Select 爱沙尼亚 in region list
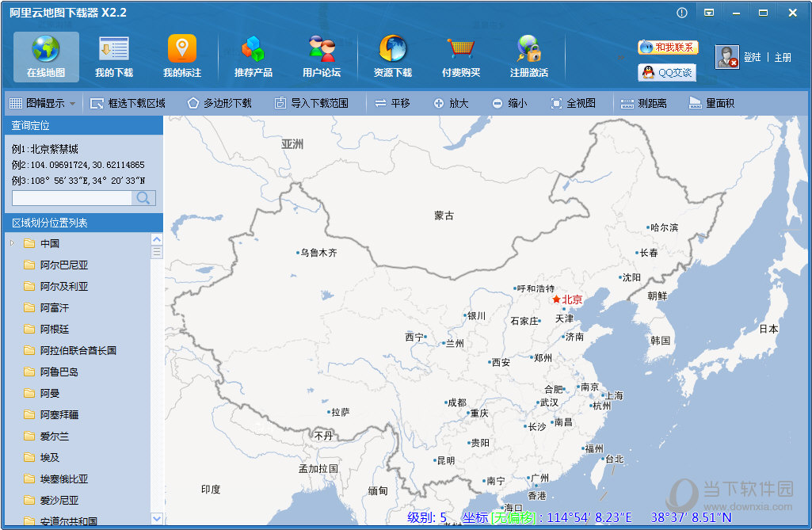The image size is (812, 530). click(x=59, y=501)
